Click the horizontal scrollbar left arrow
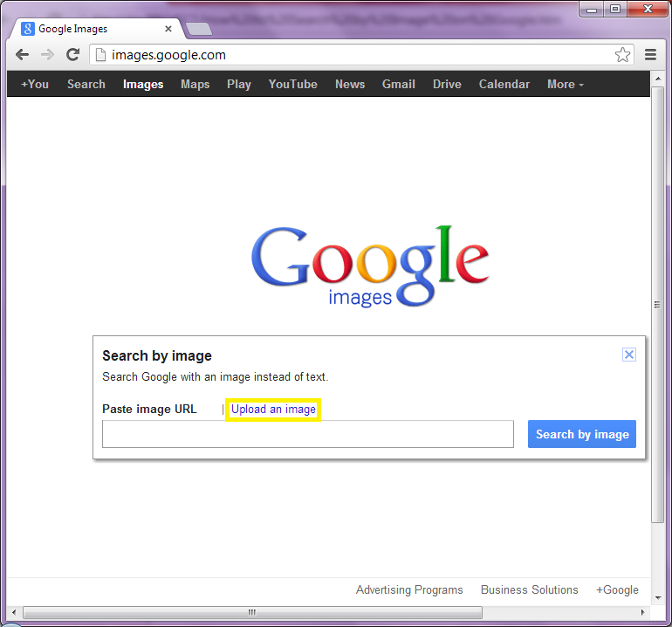 14,612
